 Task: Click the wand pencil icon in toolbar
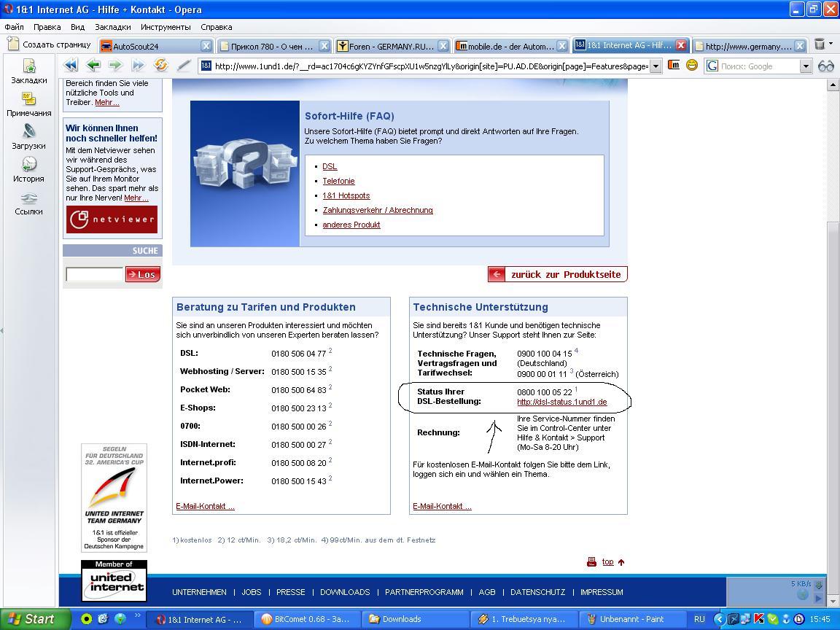(x=184, y=66)
